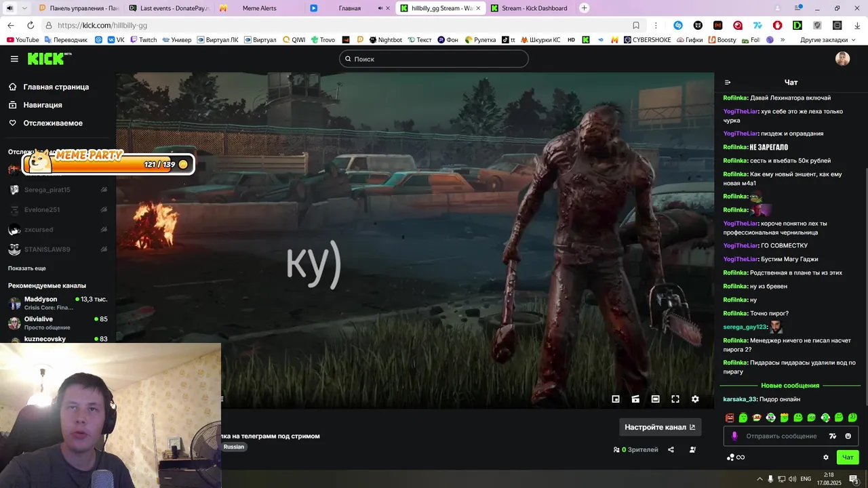Image resolution: width=868 pixels, height=488 pixels.
Task: Toggle theater mode in player
Action: click(x=655, y=399)
